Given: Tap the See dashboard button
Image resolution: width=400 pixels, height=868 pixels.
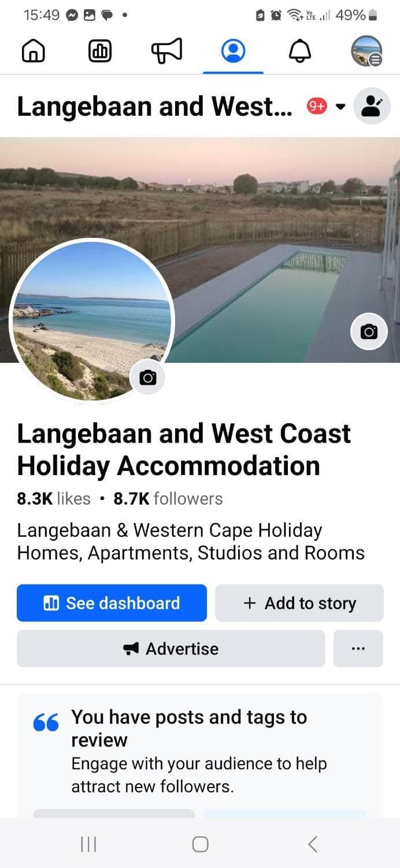Looking at the screenshot, I should pos(112,603).
